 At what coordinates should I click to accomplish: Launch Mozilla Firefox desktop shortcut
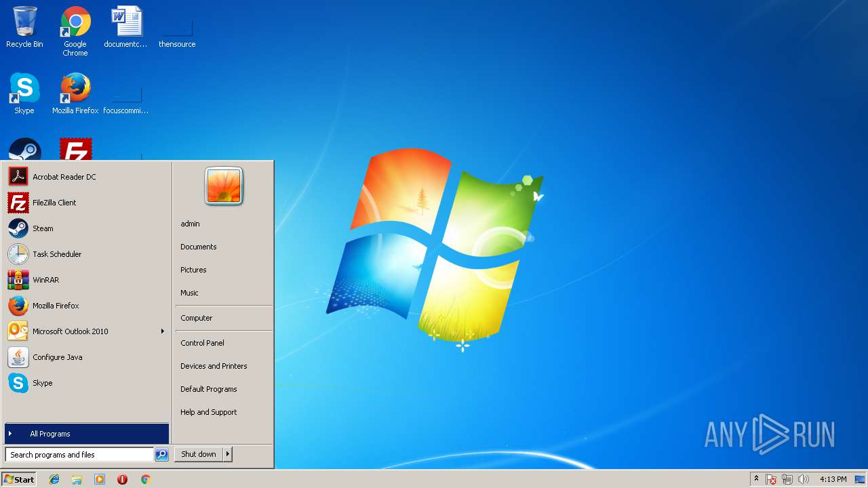coord(75,94)
